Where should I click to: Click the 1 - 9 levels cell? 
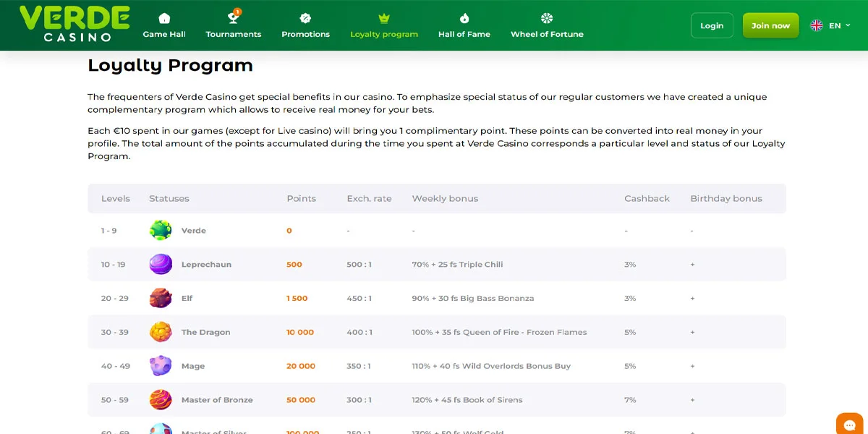click(x=109, y=231)
